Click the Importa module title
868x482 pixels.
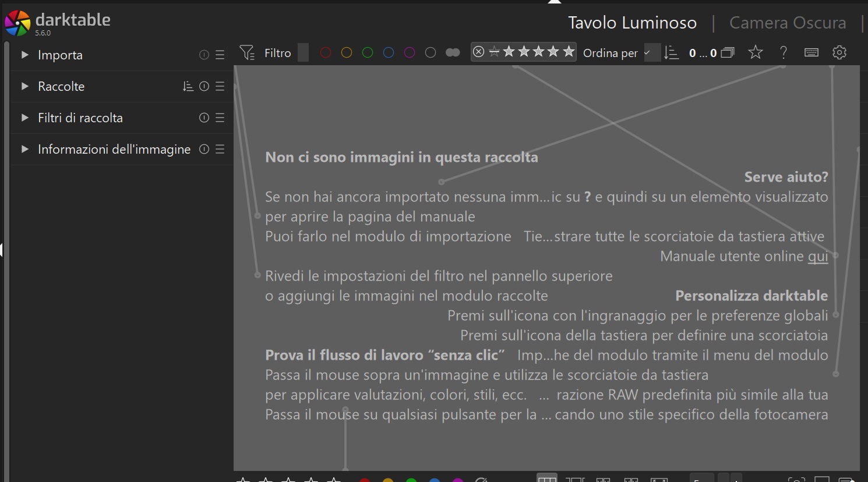point(60,55)
